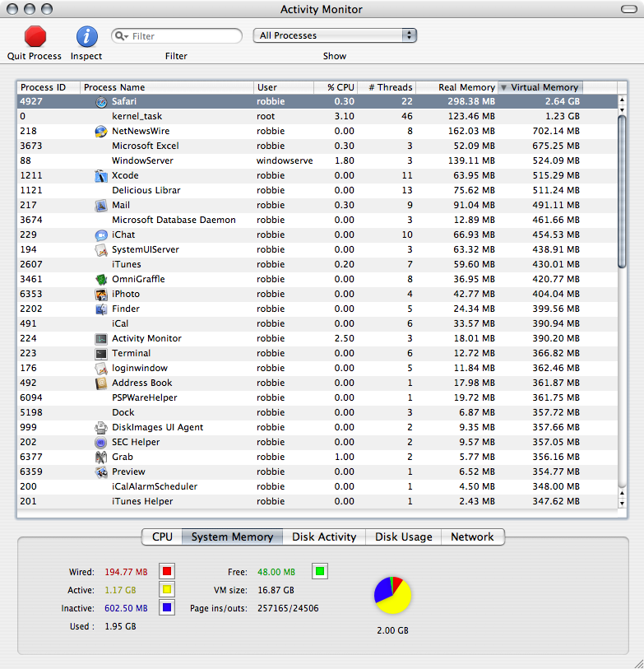Screen dimensions: 644x669
Task: Open the Disk Activity tab
Action: (324, 537)
